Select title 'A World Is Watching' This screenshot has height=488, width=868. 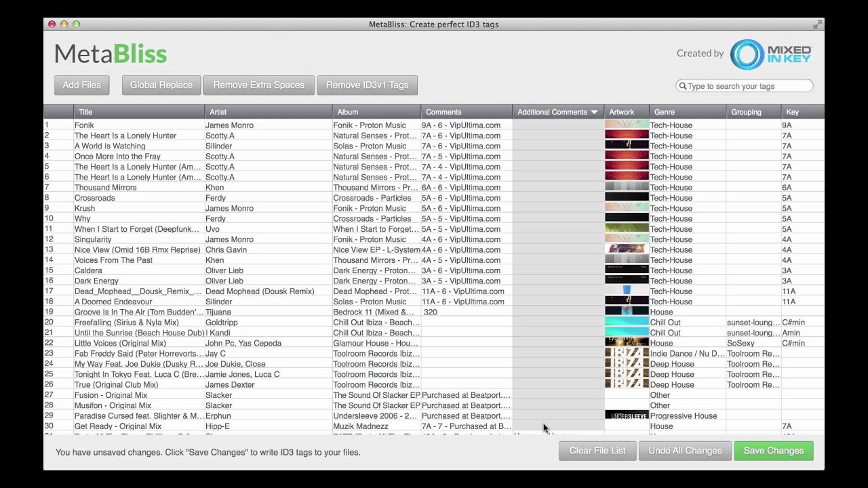[x=110, y=146]
